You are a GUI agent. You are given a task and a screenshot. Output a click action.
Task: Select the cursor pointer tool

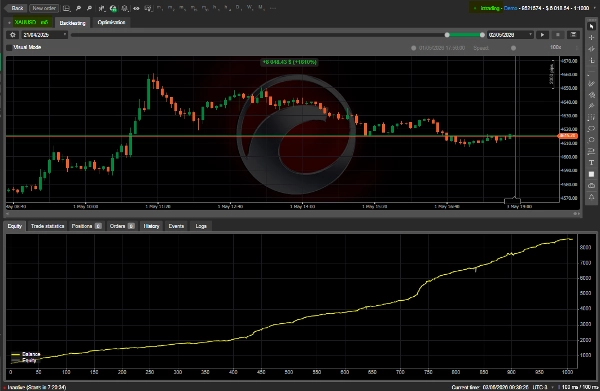pyautogui.click(x=592, y=26)
